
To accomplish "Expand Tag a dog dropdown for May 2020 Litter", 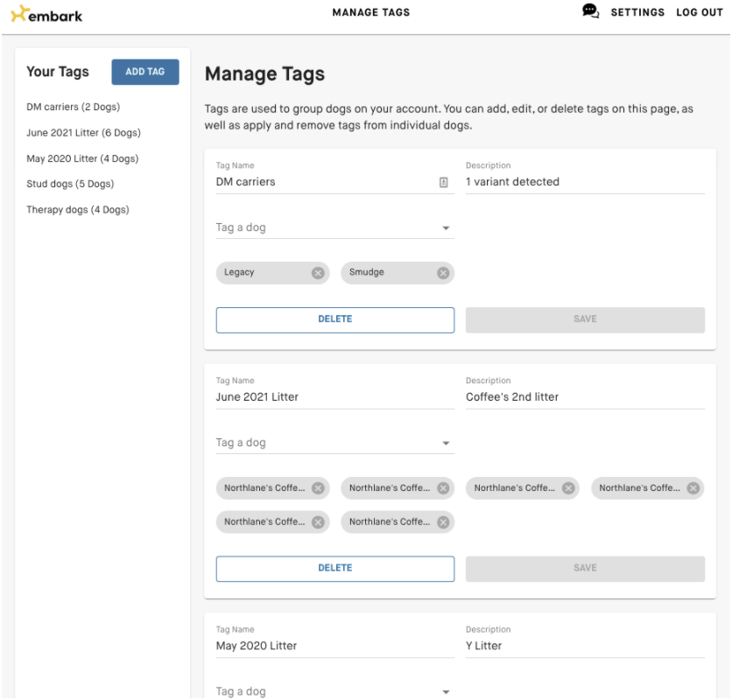I will tap(446, 692).
